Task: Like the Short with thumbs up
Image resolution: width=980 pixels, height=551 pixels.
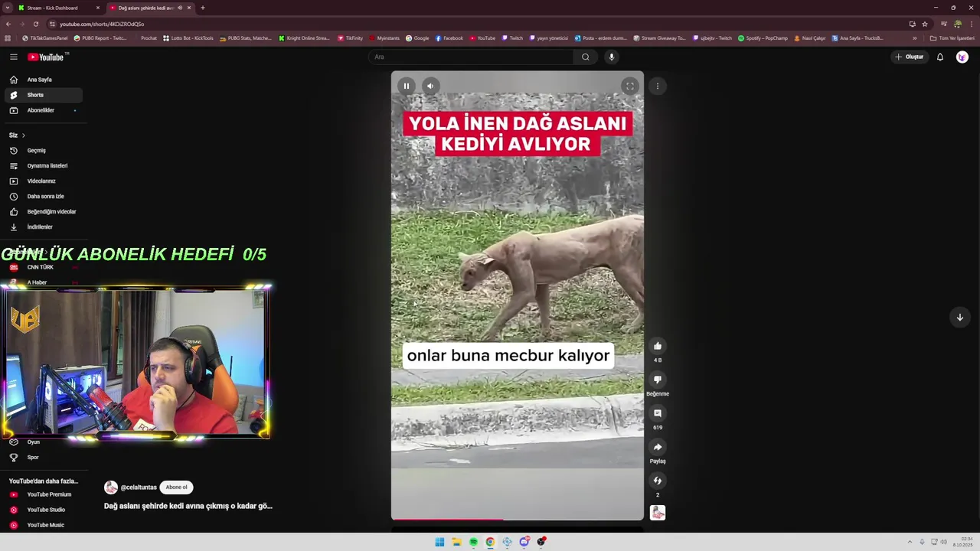Action: click(x=657, y=346)
